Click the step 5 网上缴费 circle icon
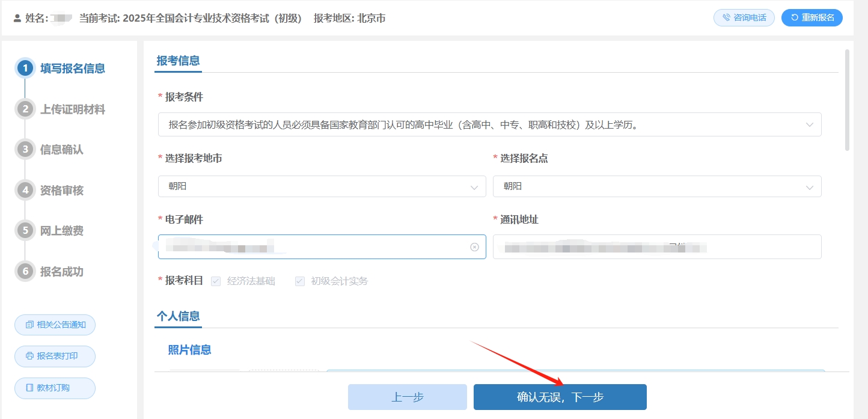The image size is (868, 419). coord(25,230)
